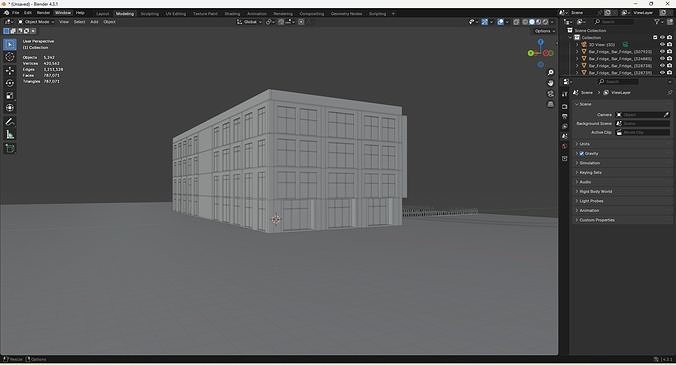Image resolution: width=676 pixels, height=365 pixels.
Task: Open the viewport Object menu
Action: (x=109, y=22)
